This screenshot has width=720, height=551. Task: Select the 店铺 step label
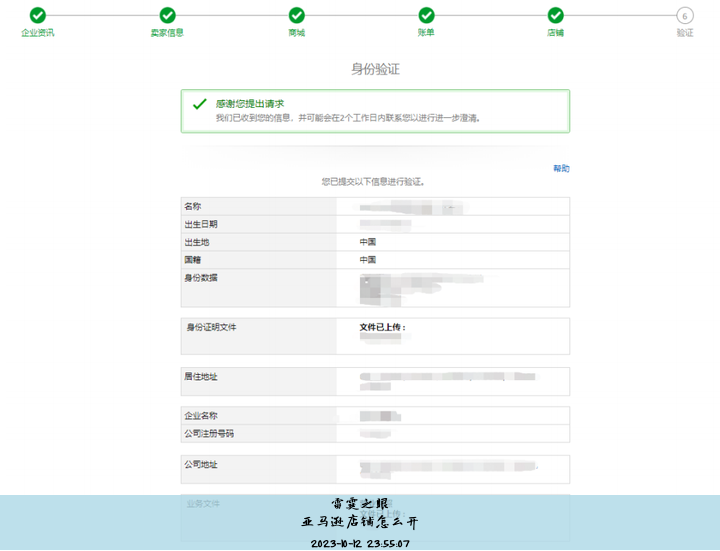click(x=555, y=33)
